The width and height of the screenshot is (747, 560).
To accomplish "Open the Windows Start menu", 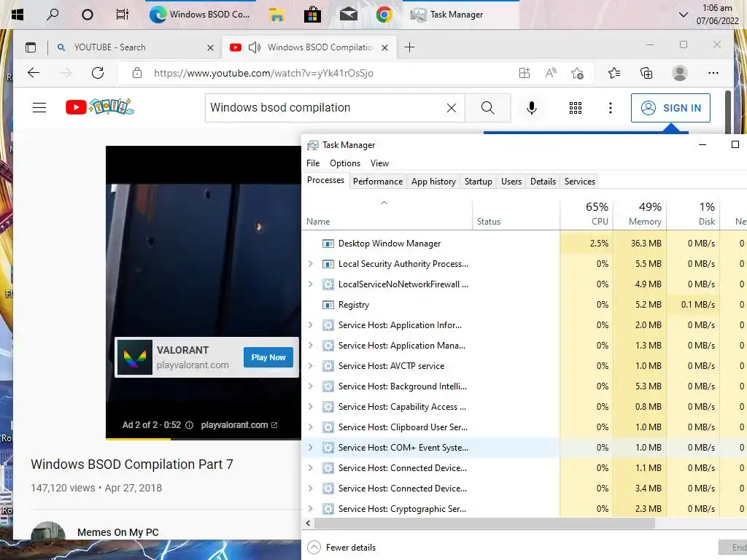I will (x=18, y=15).
